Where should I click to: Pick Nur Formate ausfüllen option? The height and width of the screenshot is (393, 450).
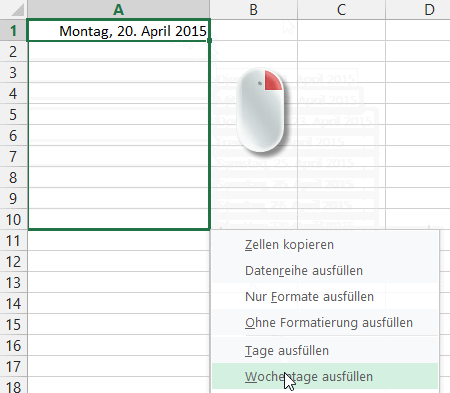click(x=325, y=296)
